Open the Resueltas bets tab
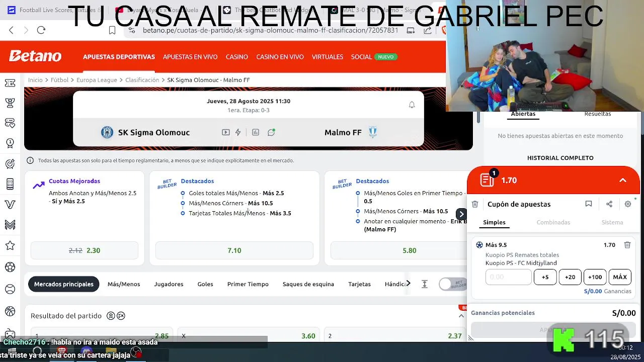This screenshot has height=362, width=644. (598, 114)
